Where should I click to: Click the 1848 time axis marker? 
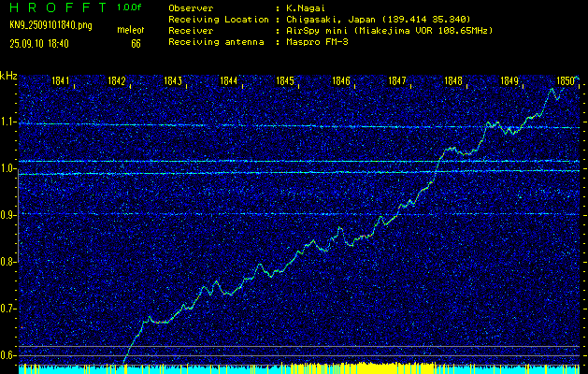point(453,80)
